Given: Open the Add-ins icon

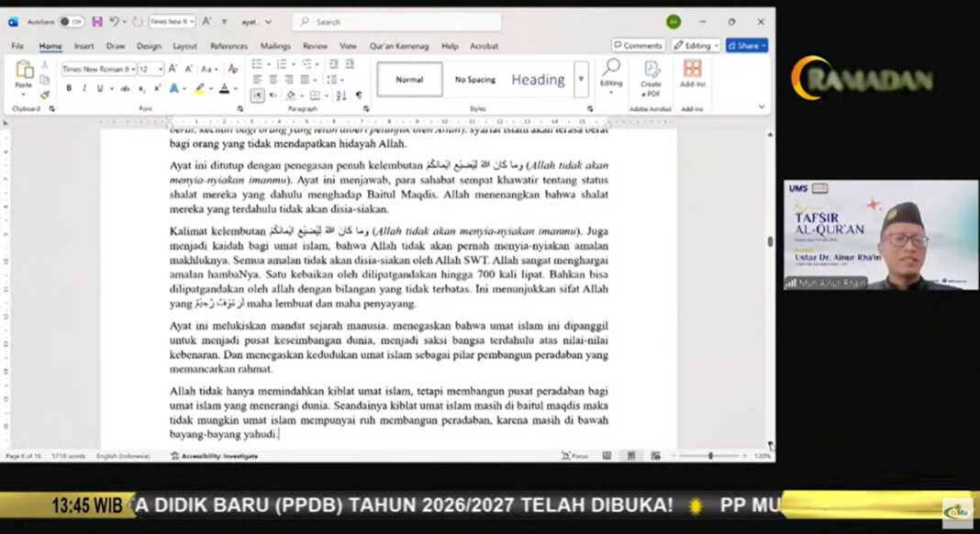Looking at the screenshot, I should click(x=692, y=73).
